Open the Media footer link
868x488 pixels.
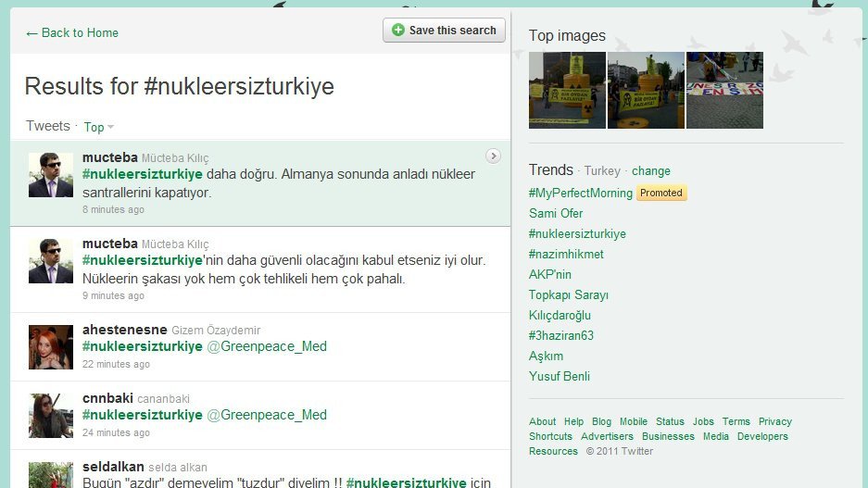[716, 436]
